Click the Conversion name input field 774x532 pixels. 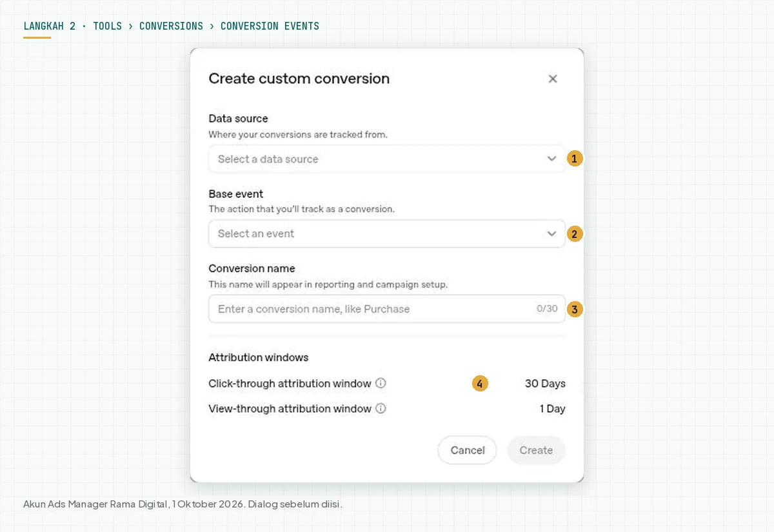[387, 309]
